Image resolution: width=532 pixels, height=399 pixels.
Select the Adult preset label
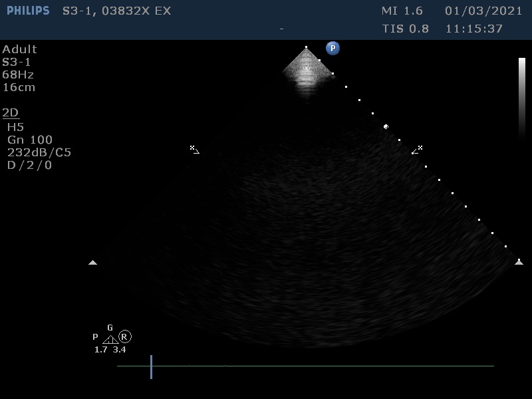(20, 49)
